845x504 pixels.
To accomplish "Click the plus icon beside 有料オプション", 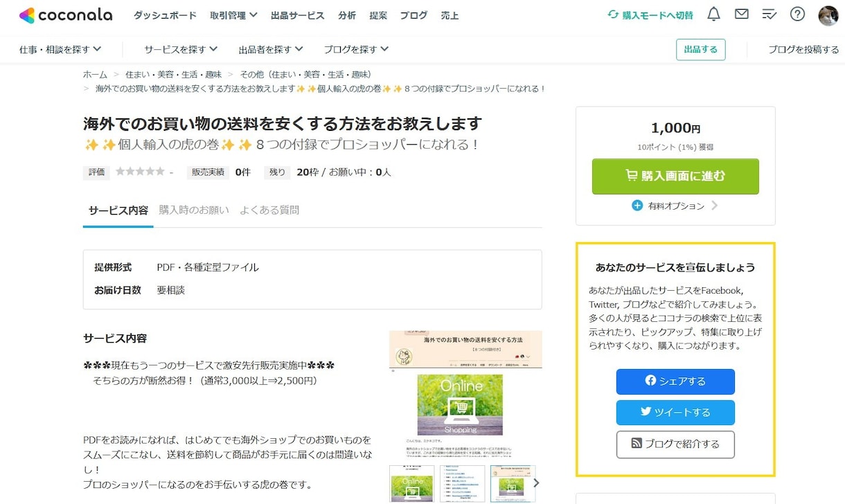I will click(637, 206).
